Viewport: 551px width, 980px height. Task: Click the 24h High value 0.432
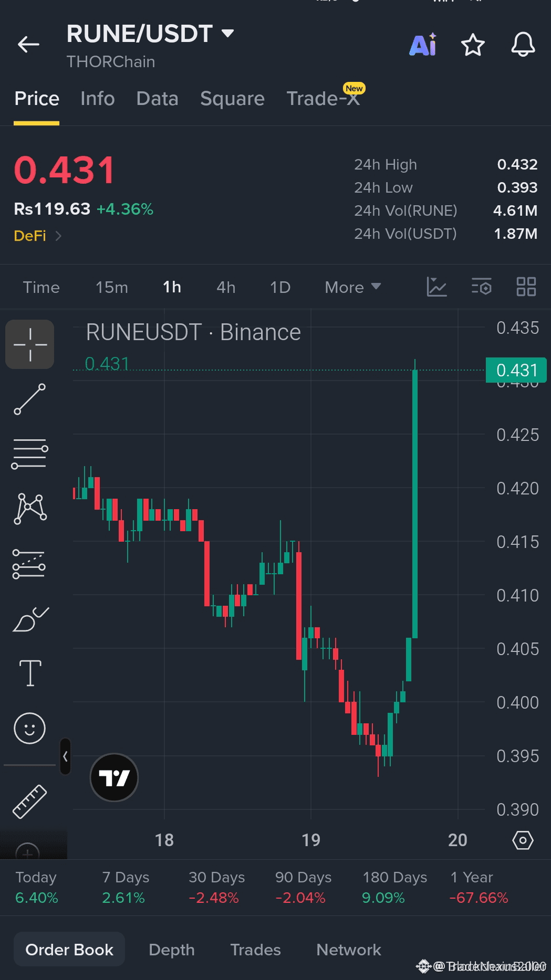517,164
